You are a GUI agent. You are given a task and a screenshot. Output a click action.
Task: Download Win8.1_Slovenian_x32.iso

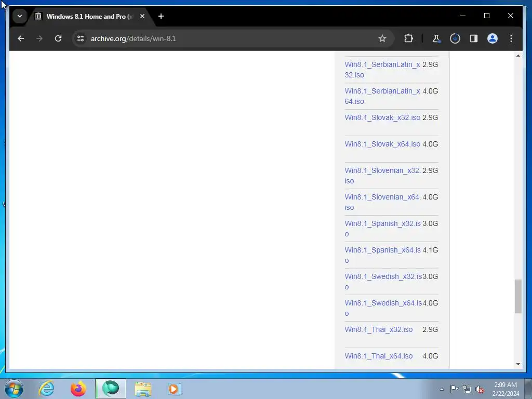click(x=382, y=176)
